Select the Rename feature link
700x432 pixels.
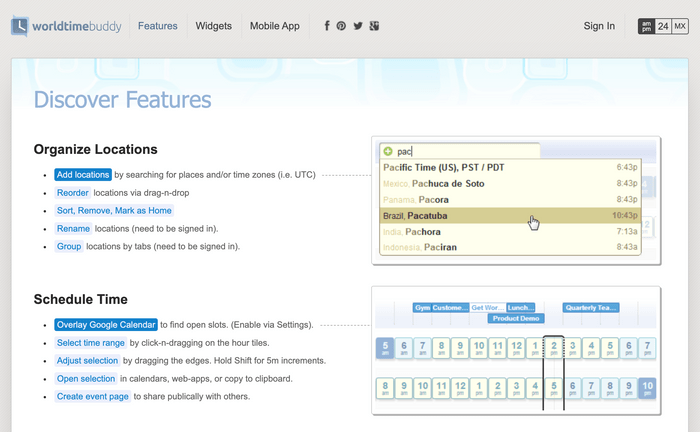click(73, 228)
